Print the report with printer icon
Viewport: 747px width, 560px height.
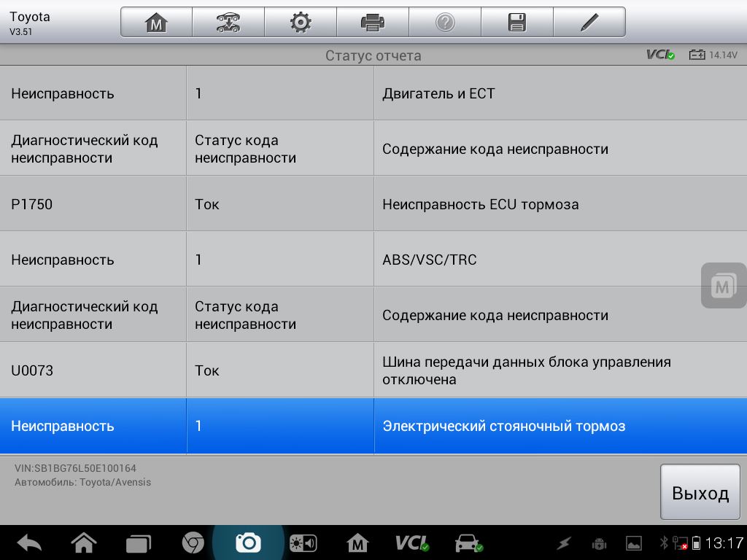pos(373,23)
